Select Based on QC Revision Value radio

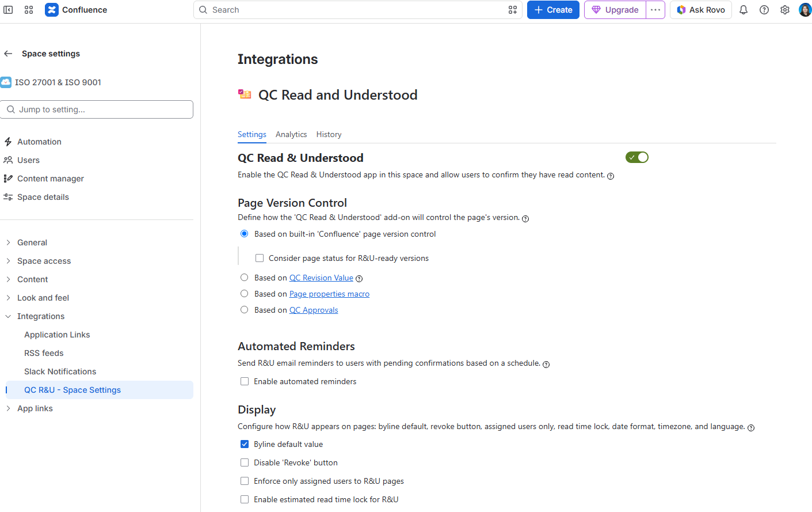(245, 278)
